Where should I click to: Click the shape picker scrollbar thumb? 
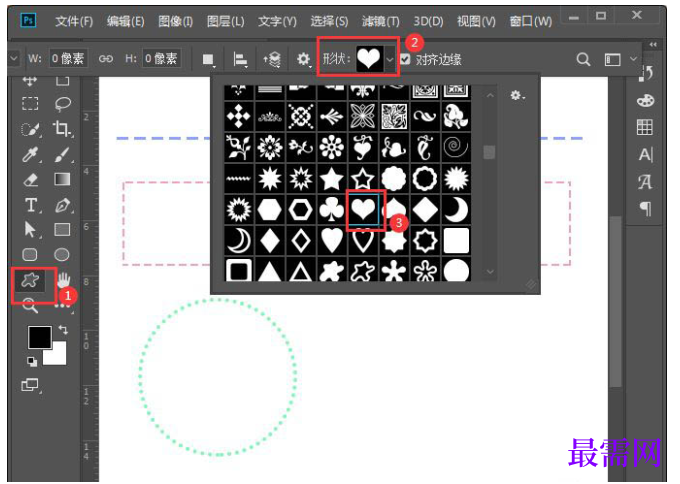coord(489,152)
